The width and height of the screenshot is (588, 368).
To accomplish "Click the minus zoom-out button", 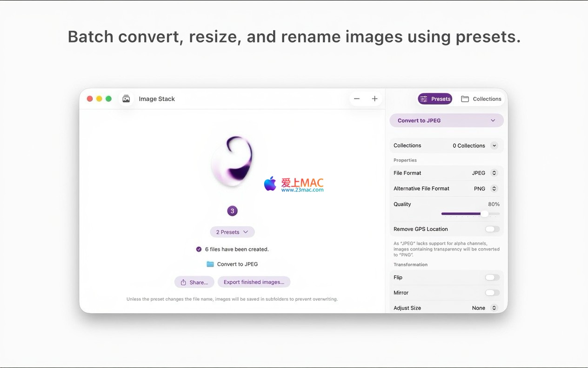I will pos(357,99).
